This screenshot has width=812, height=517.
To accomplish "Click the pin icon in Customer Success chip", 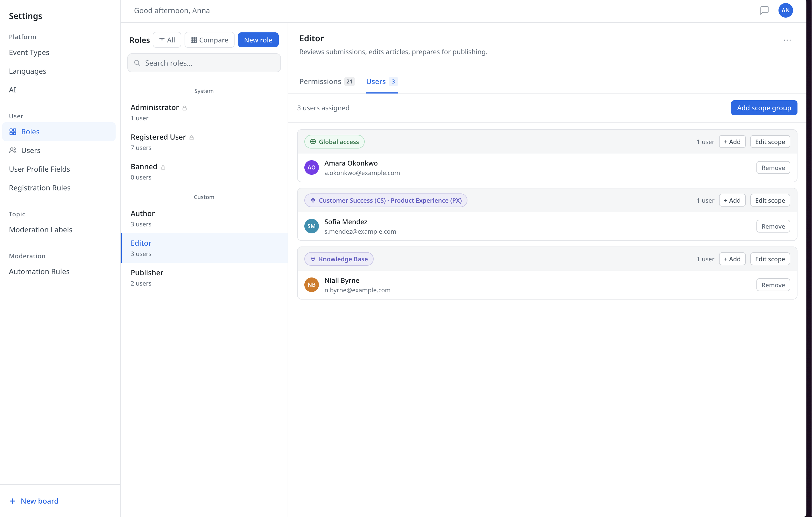I will (313, 200).
